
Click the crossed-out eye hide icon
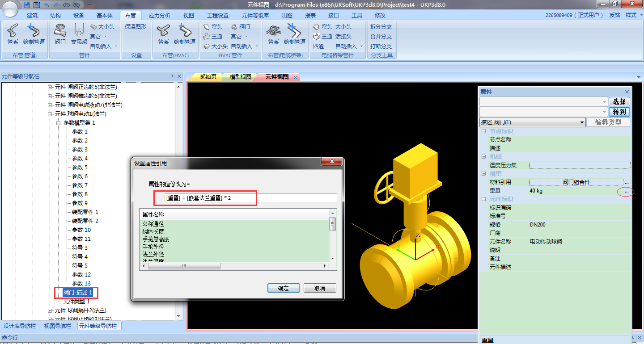click(x=76, y=5)
